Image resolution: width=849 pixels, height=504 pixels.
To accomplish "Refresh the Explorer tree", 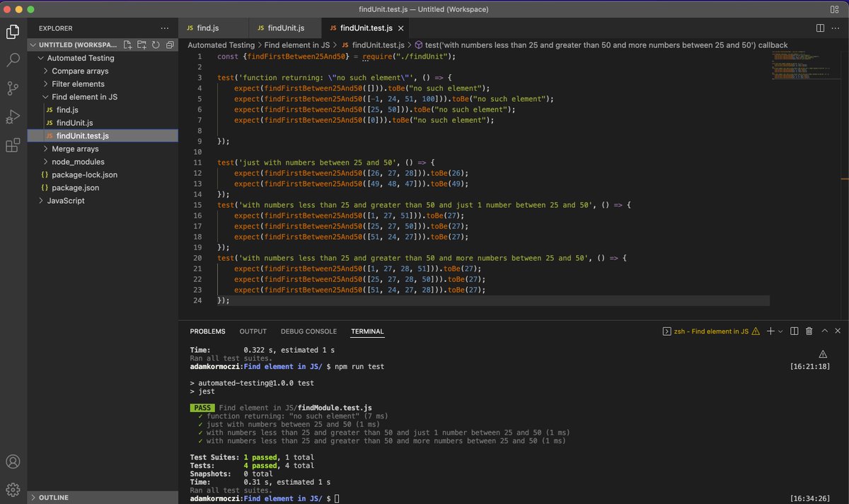I will [156, 45].
